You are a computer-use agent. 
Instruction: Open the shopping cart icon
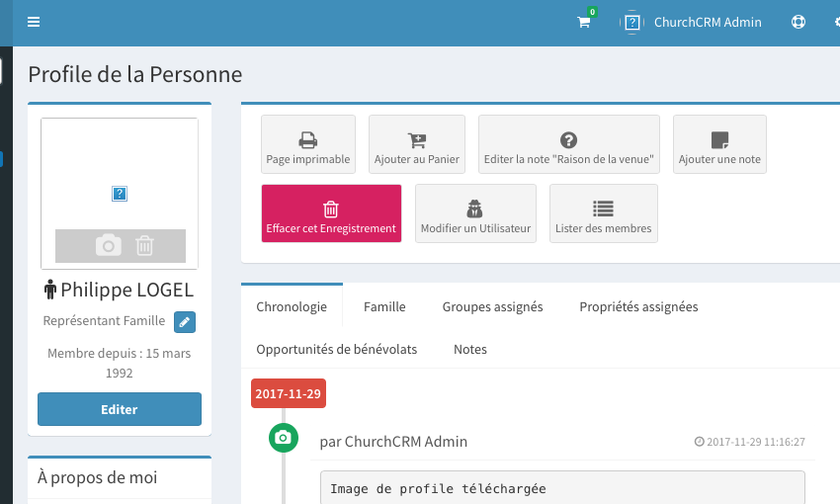584,22
